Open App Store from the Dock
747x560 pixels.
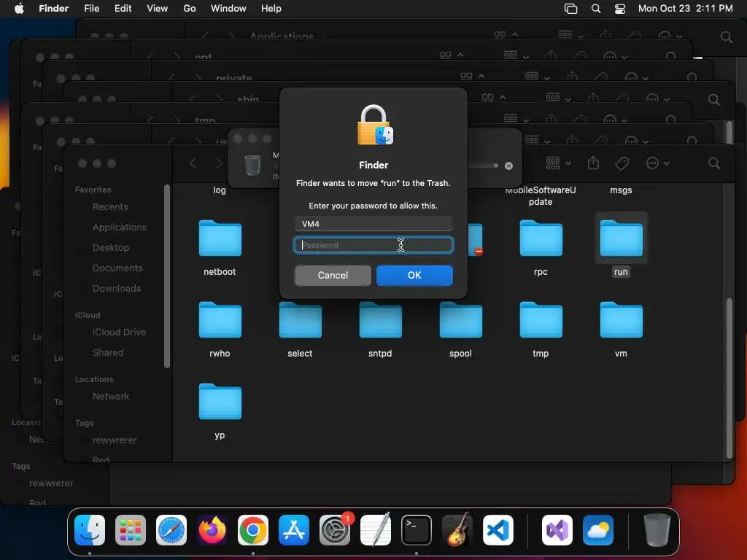tap(294, 529)
